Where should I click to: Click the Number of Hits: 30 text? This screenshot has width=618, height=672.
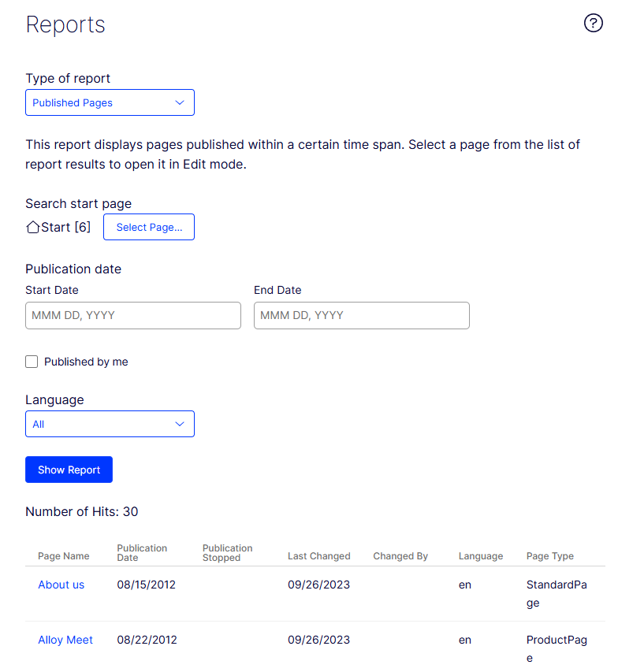(x=81, y=511)
